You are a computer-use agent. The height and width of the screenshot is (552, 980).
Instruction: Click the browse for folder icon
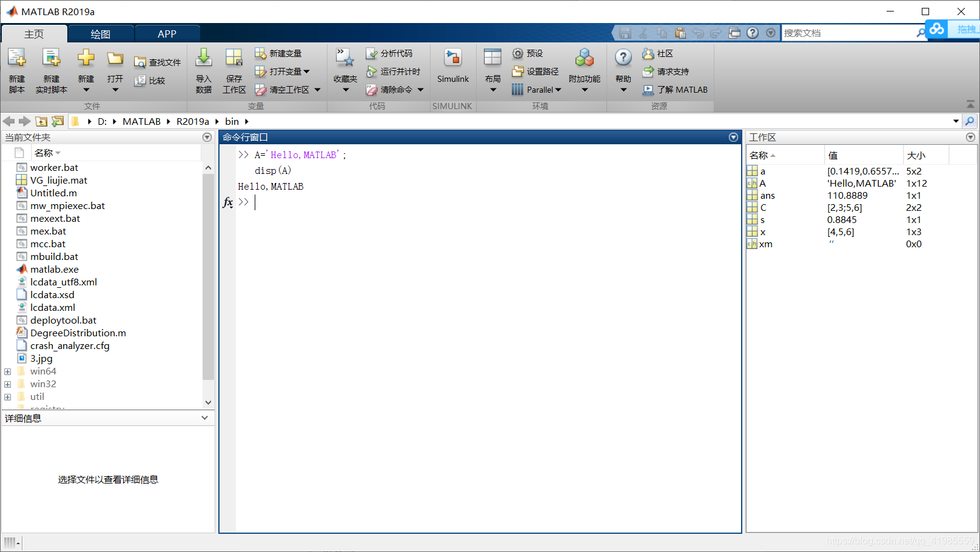pyautogui.click(x=58, y=121)
